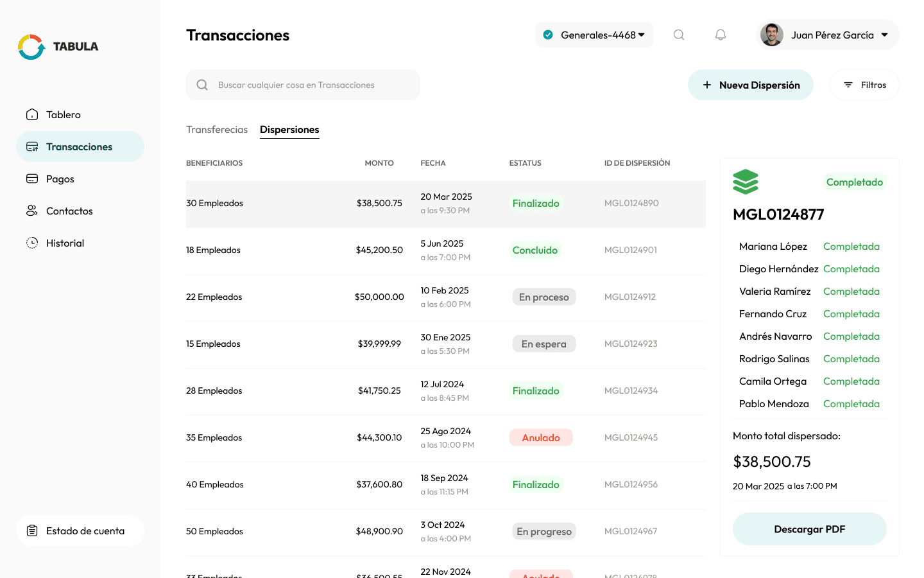
Task: Expand the Juan Pérez García profile menu
Action: coord(826,35)
